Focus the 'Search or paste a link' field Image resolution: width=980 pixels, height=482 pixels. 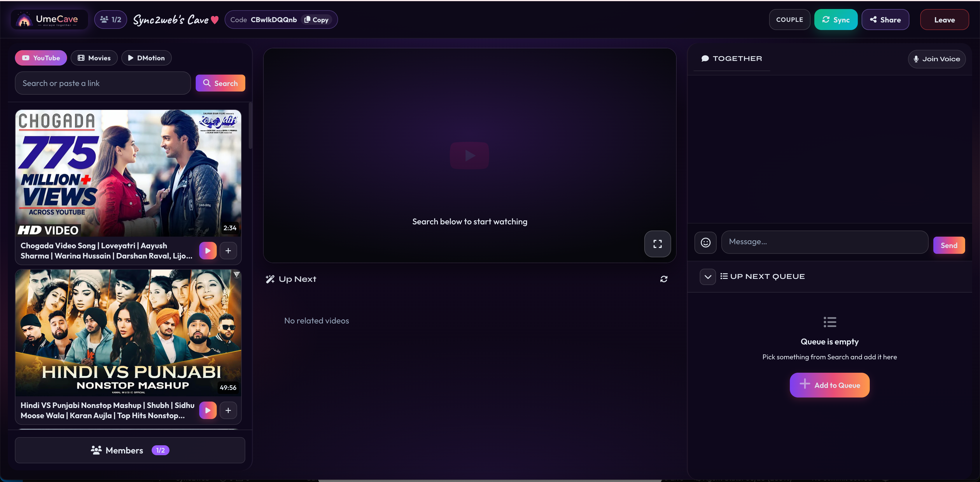coord(103,83)
